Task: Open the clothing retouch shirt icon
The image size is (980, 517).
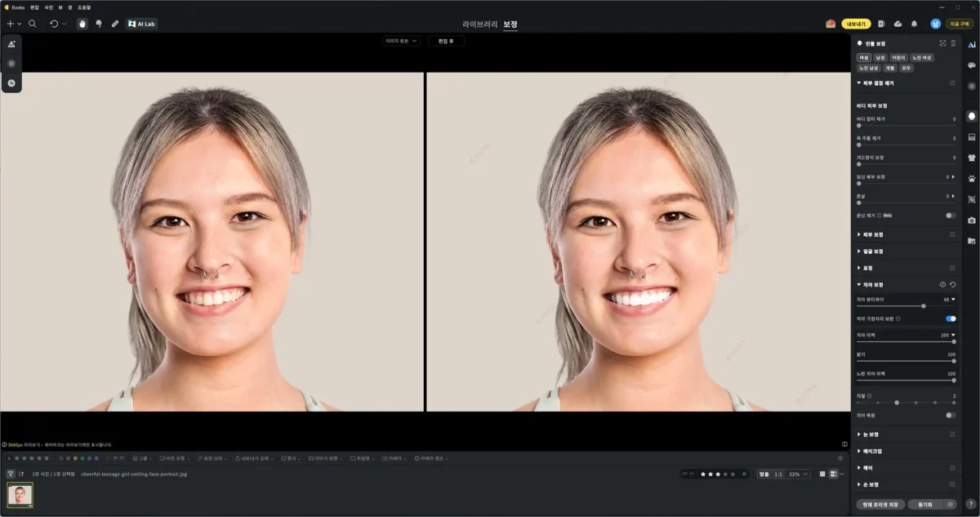Action: pos(972,158)
